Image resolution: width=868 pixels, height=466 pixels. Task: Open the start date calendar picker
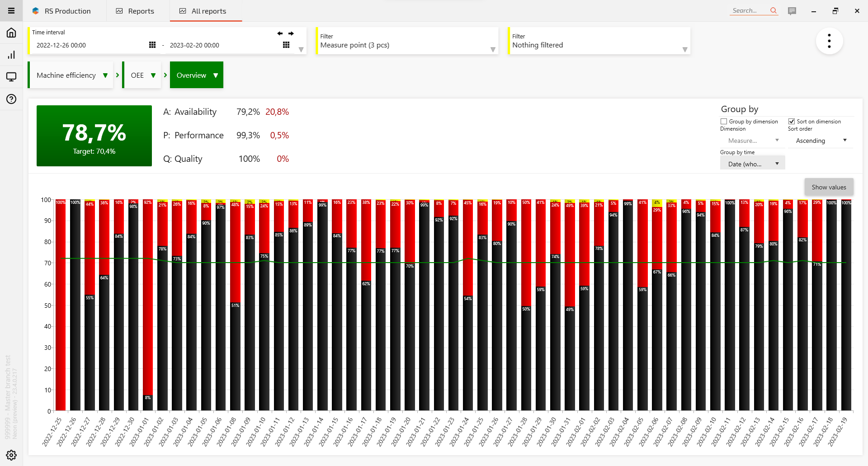(x=152, y=45)
